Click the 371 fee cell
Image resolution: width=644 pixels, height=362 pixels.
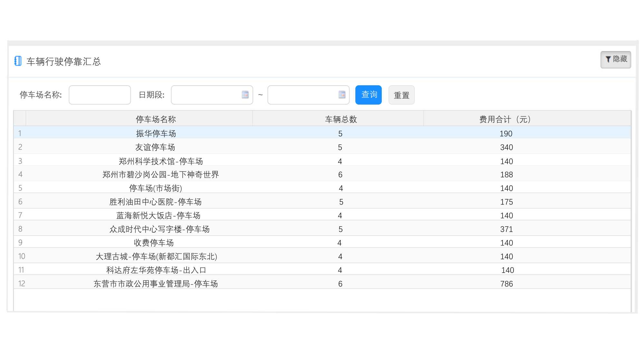pos(506,229)
